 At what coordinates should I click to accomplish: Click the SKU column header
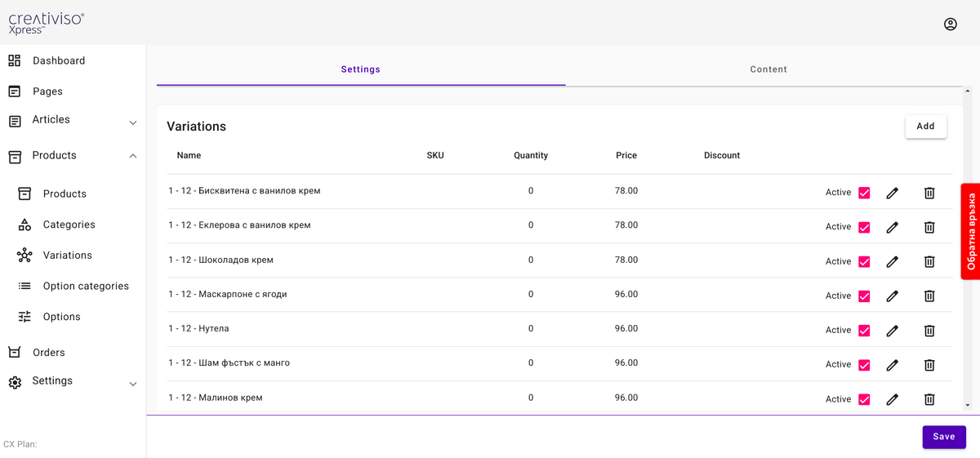pos(435,155)
